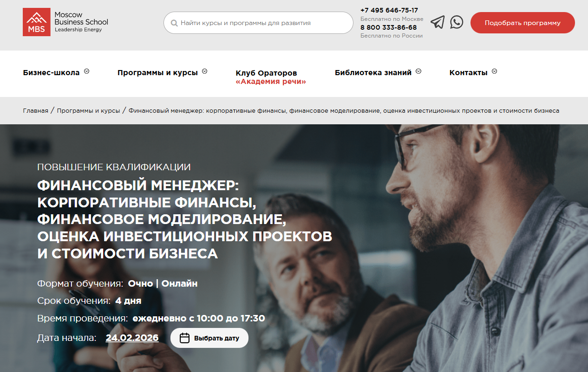Call Moscow number +7 495 646-75-17
The image size is (588, 372).
[x=389, y=10]
